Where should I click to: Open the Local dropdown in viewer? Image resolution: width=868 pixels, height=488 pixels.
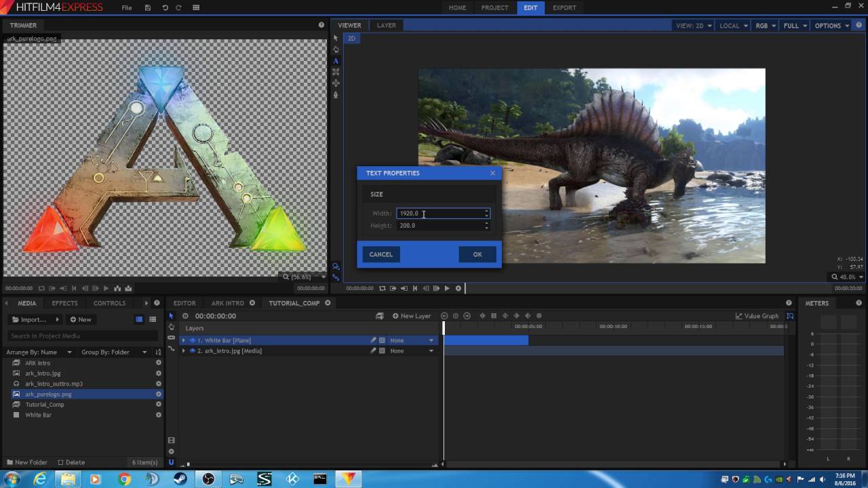(x=733, y=26)
